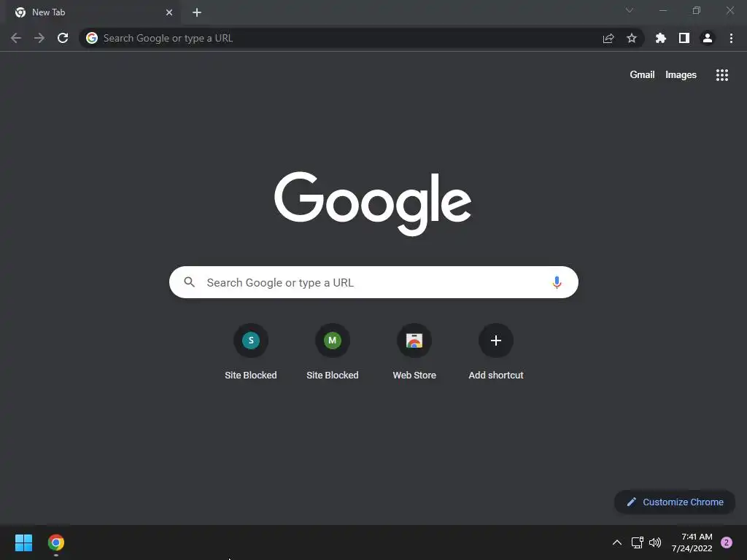Go back with the browser back arrow
747x560 pixels.
tap(16, 38)
